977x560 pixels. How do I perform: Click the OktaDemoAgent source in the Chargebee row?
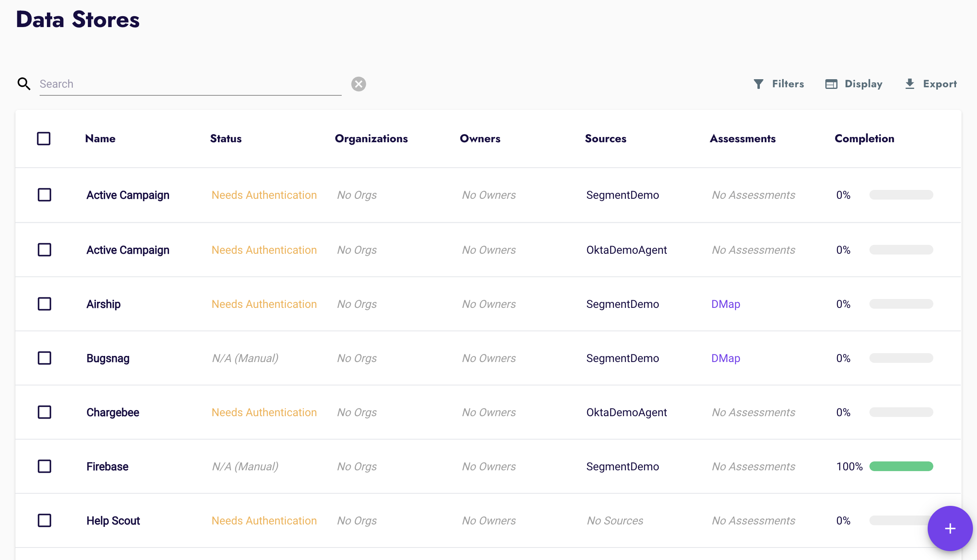626,412
